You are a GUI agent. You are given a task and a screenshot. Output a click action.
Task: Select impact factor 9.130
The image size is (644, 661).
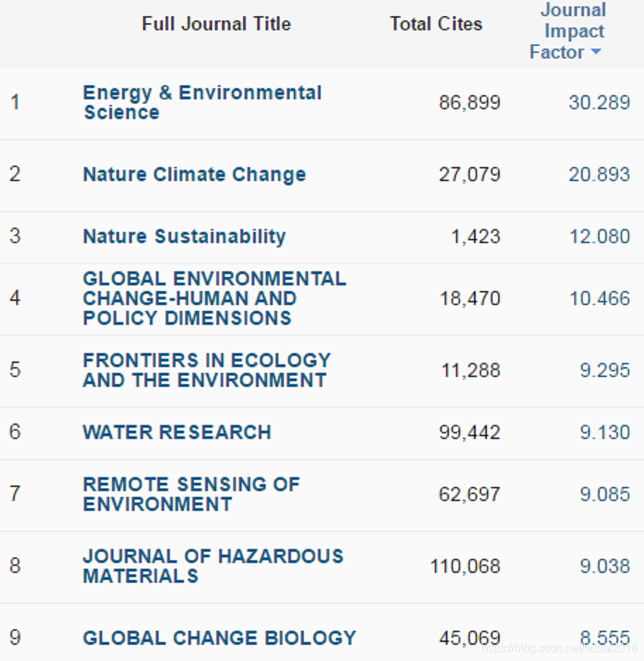pyautogui.click(x=605, y=432)
